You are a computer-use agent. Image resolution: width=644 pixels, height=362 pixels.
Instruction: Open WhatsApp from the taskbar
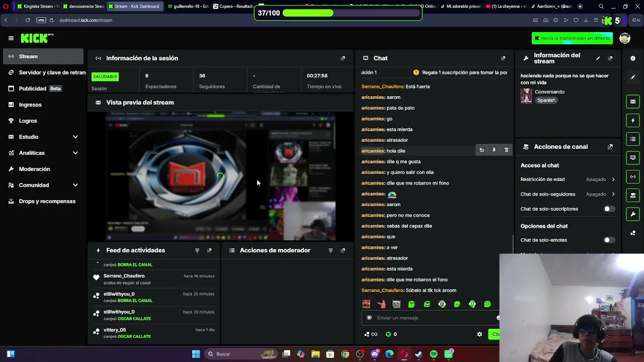point(449,354)
